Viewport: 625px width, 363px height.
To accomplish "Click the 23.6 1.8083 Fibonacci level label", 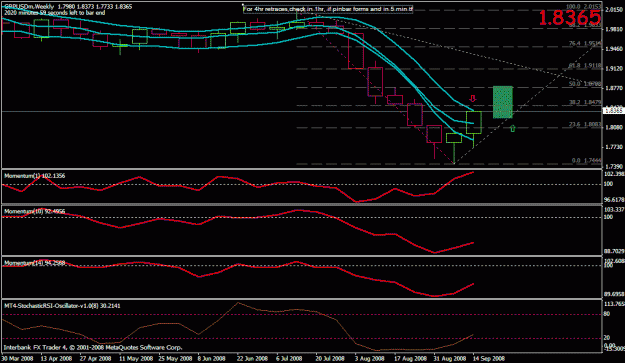I will (585, 124).
